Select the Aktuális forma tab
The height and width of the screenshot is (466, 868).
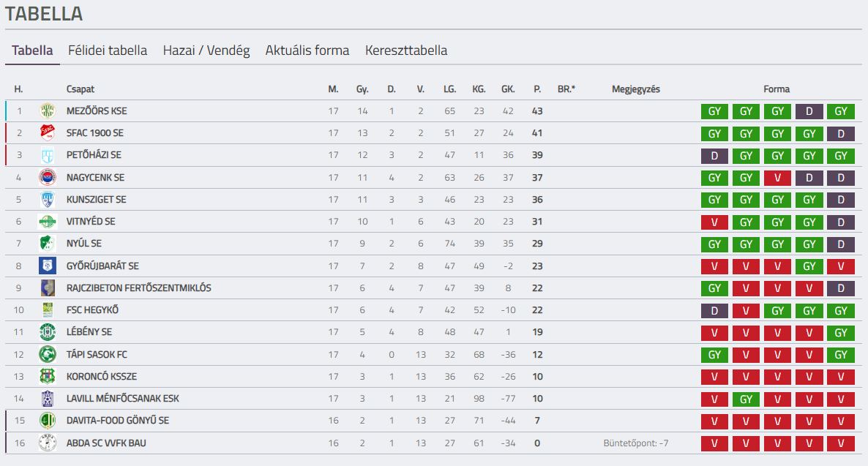pyautogui.click(x=307, y=50)
